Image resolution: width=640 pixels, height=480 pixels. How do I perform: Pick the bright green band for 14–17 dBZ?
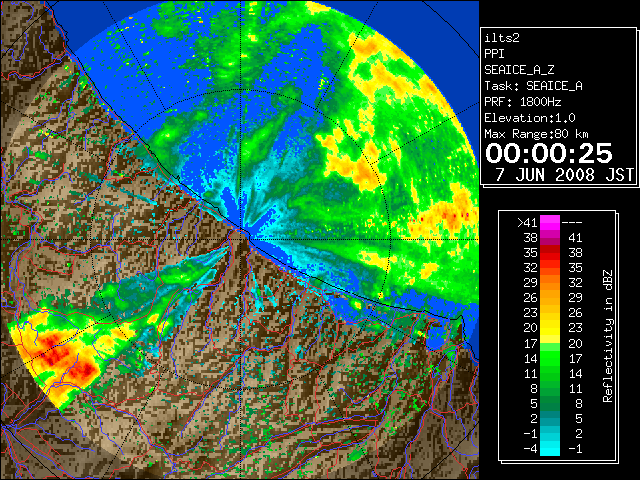pyautogui.click(x=549, y=358)
